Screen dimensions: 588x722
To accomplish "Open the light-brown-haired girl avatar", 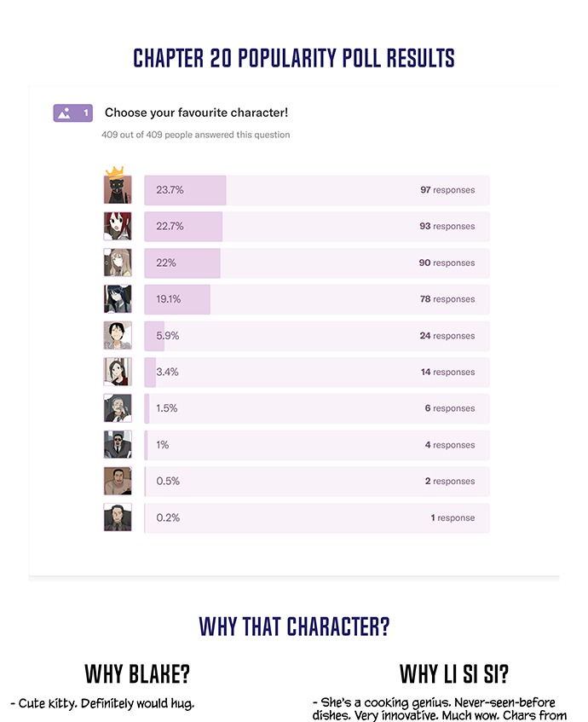I will coord(118,263).
